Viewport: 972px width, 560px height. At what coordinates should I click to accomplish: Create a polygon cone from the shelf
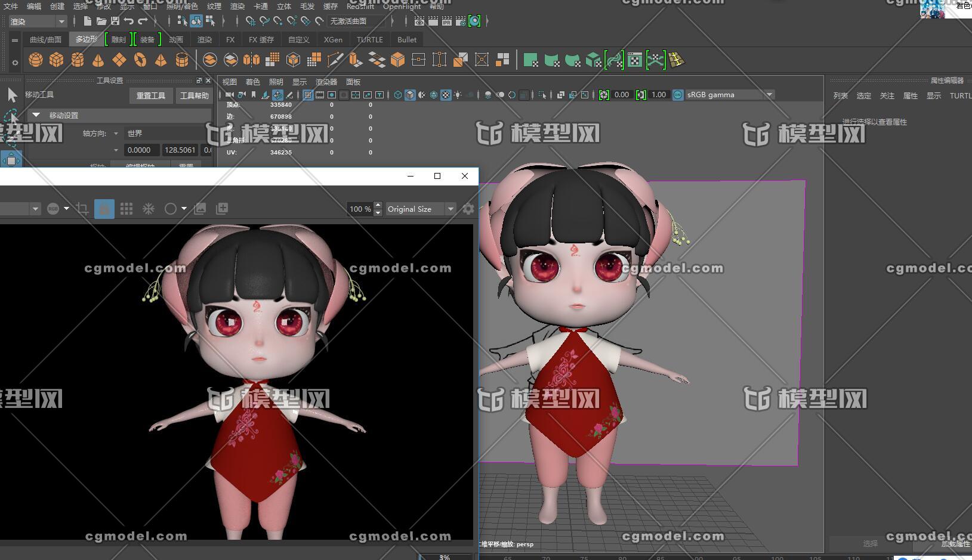pos(98,60)
